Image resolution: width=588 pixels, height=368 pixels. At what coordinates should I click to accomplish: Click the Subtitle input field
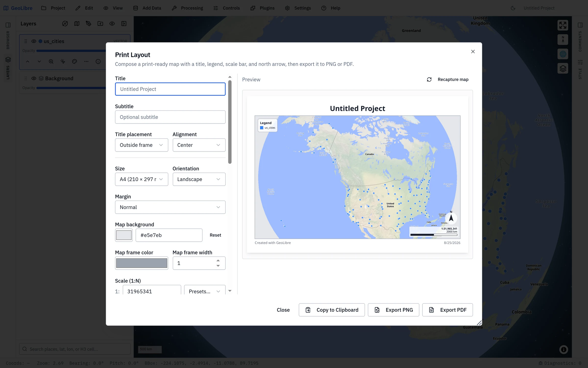coord(170,117)
